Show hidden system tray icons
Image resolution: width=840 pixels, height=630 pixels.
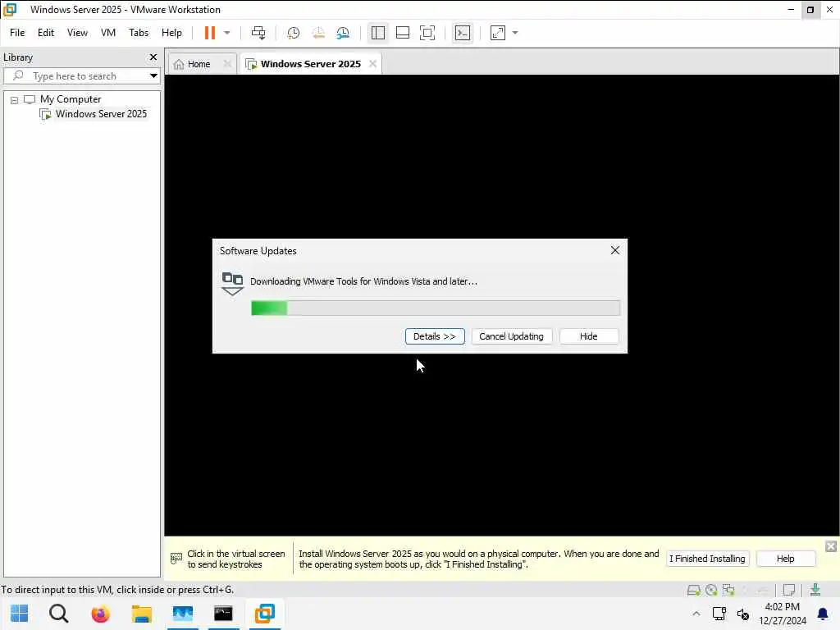point(696,614)
